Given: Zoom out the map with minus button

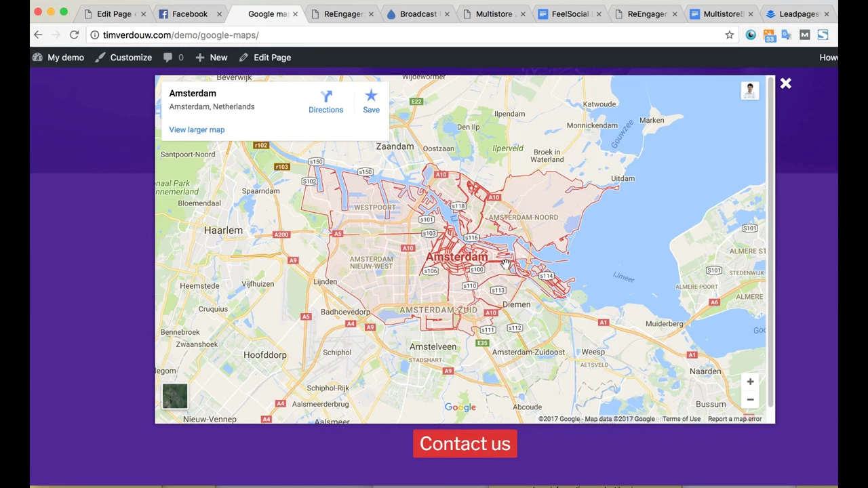Looking at the screenshot, I should click(750, 399).
